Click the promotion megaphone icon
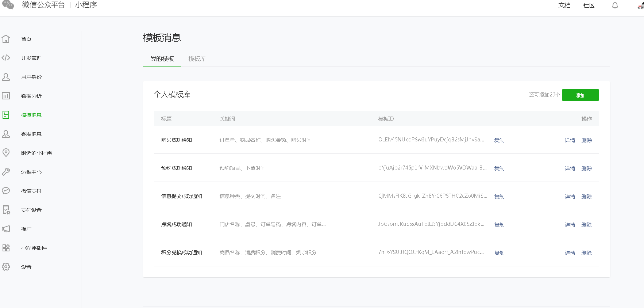 pos(6,229)
